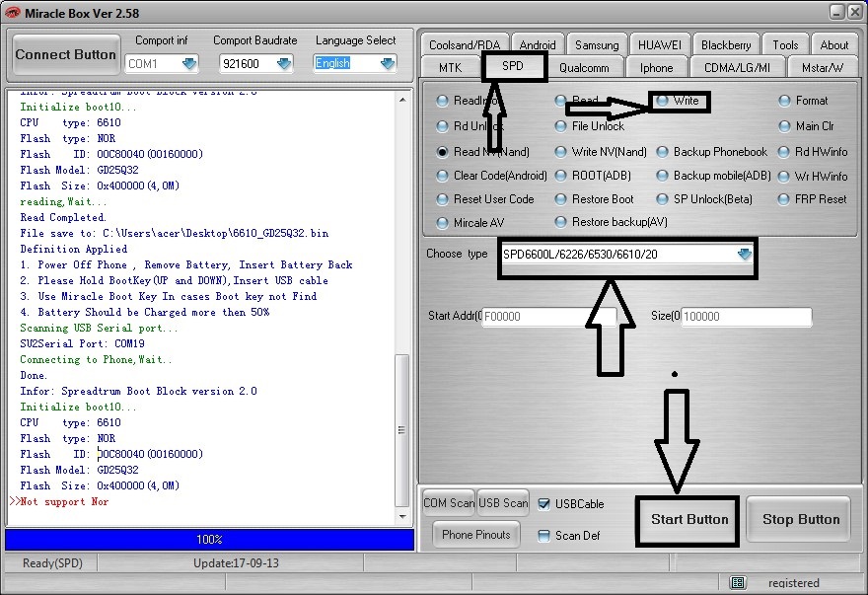This screenshot has width=868, height=595.
Task: Enable the Scan Def checkbox
Action: pos(544,536)
